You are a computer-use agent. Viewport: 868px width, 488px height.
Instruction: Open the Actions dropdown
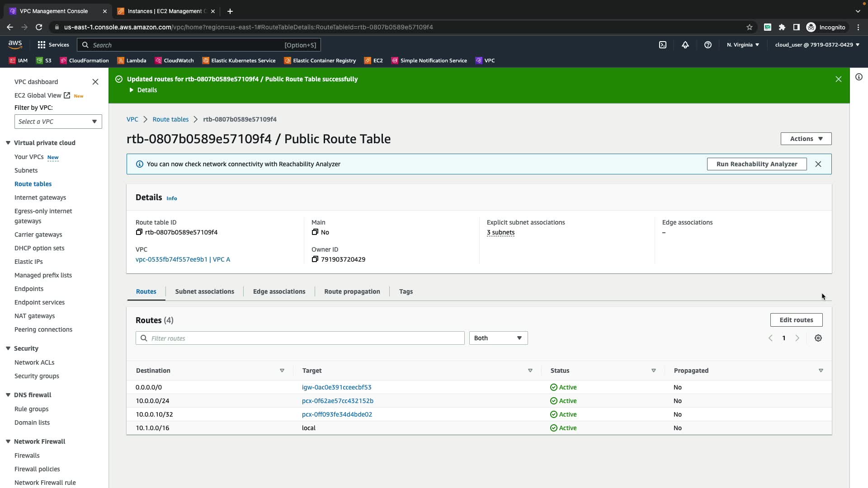point(806,139)
